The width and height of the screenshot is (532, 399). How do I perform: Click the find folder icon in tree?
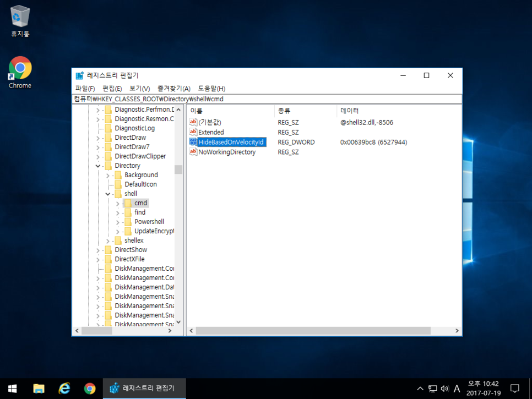(128, 212)
